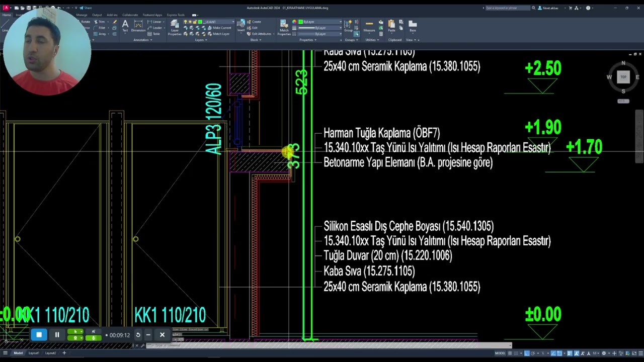
Task: Expand the Properties panel
Action: tap(307, 40)
